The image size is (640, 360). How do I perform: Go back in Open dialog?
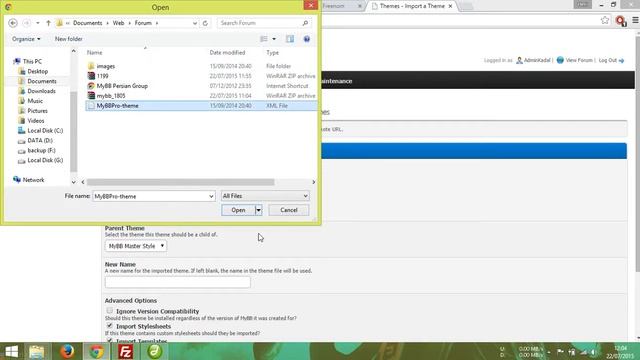(13, 23)
